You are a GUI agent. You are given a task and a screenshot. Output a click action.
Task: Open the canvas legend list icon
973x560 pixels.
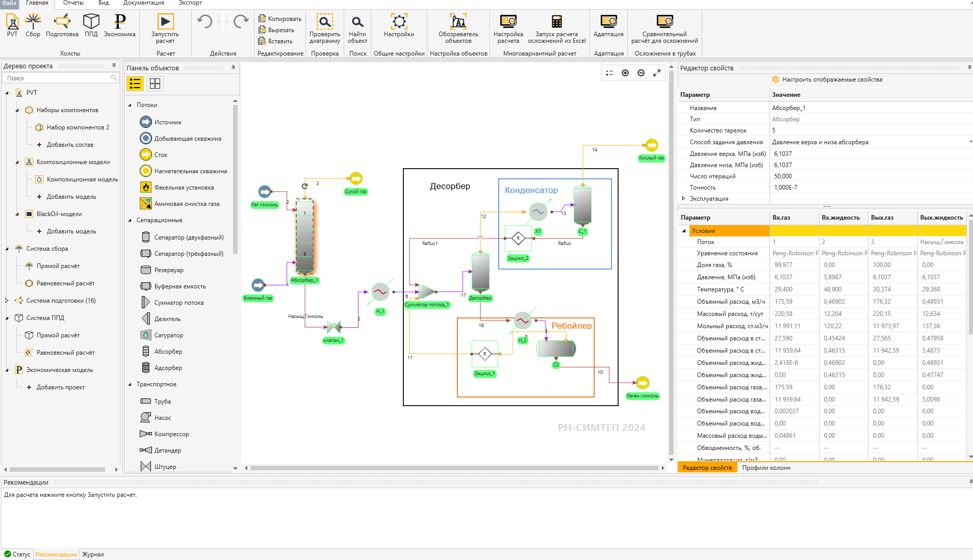tap(609, 73)
